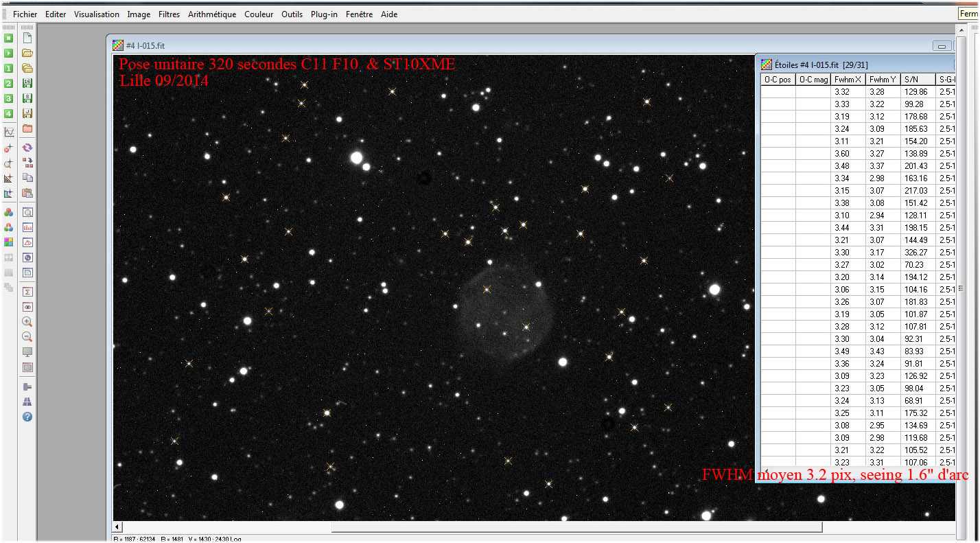Click the star with set-square icon

tap(9, 178)
